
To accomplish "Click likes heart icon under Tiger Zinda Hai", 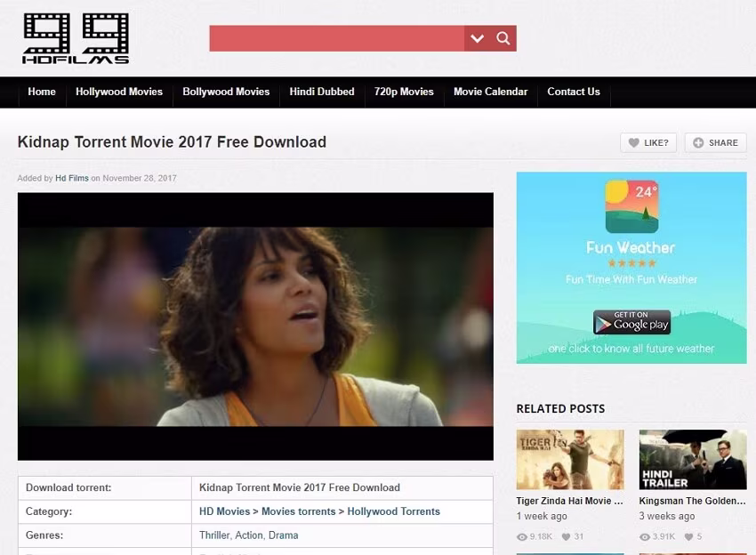I will click(x=566, y=536).
